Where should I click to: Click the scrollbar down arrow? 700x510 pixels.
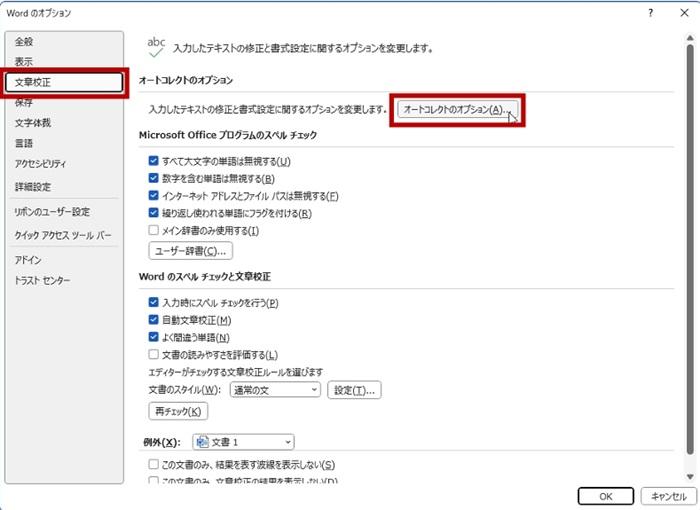click(689, 475)
